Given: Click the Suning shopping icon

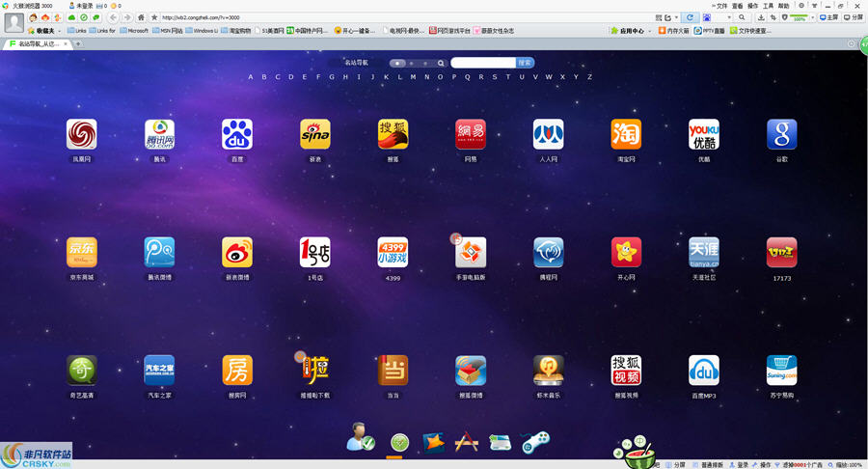Looking at the screenshot, I should coord(781,371).
